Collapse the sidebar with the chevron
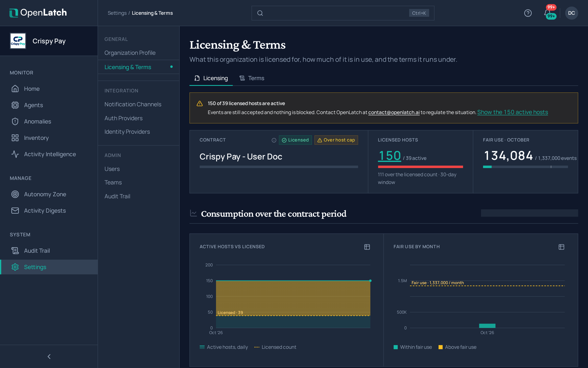Viewport: 588px width, 368px height. (49, 357)
